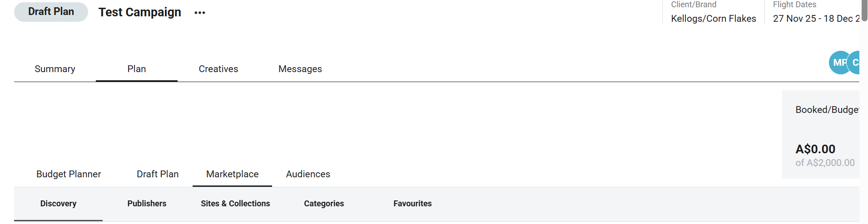
Task: Click the Flight Dates value
Action: tap(816, 19)
